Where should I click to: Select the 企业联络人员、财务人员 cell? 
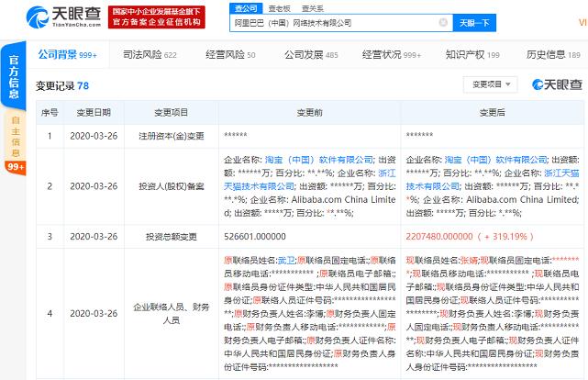pos(171,314)
